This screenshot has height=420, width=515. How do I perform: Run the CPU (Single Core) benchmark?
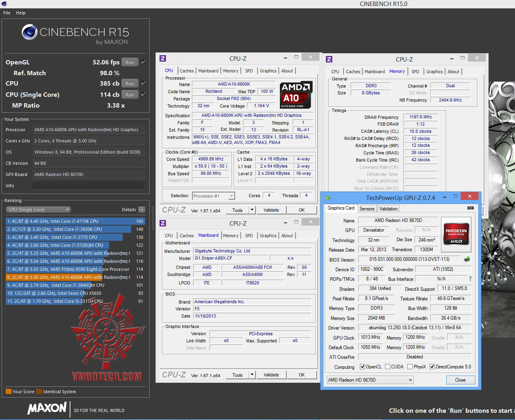tap(130, 95)
